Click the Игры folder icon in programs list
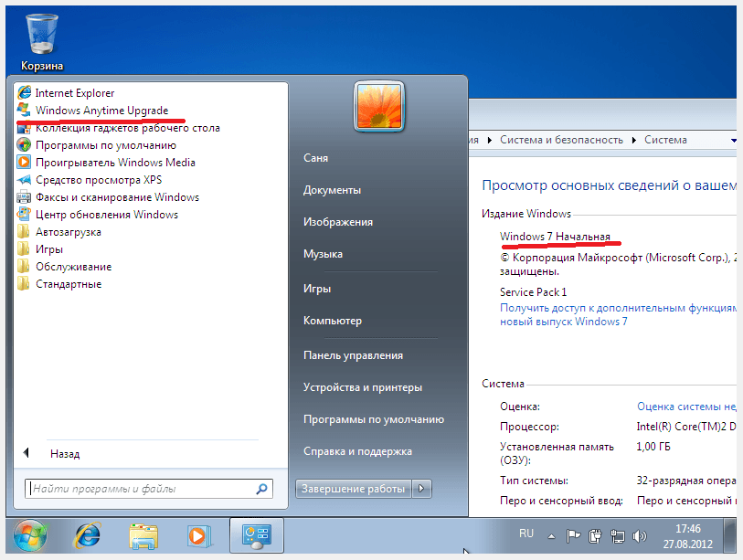Viewport: 743px width, 560px height. pos(24,249)
